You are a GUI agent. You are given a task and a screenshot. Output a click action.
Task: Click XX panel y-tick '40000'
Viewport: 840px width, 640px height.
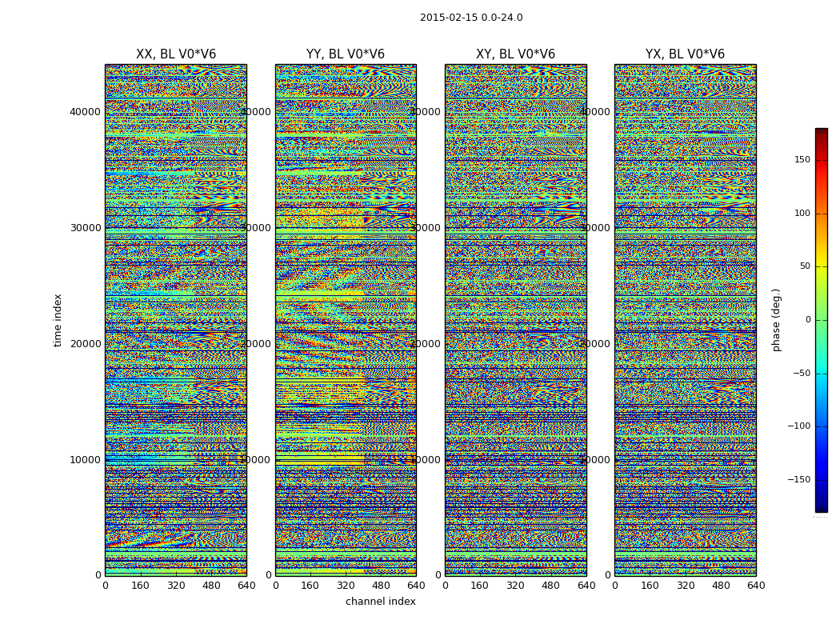85,112
